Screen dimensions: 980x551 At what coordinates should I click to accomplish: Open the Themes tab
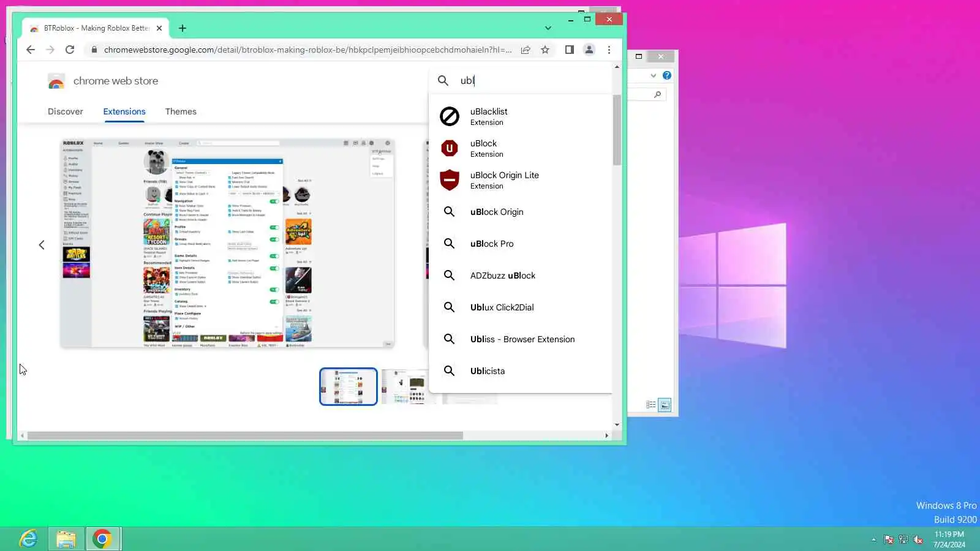181,111
